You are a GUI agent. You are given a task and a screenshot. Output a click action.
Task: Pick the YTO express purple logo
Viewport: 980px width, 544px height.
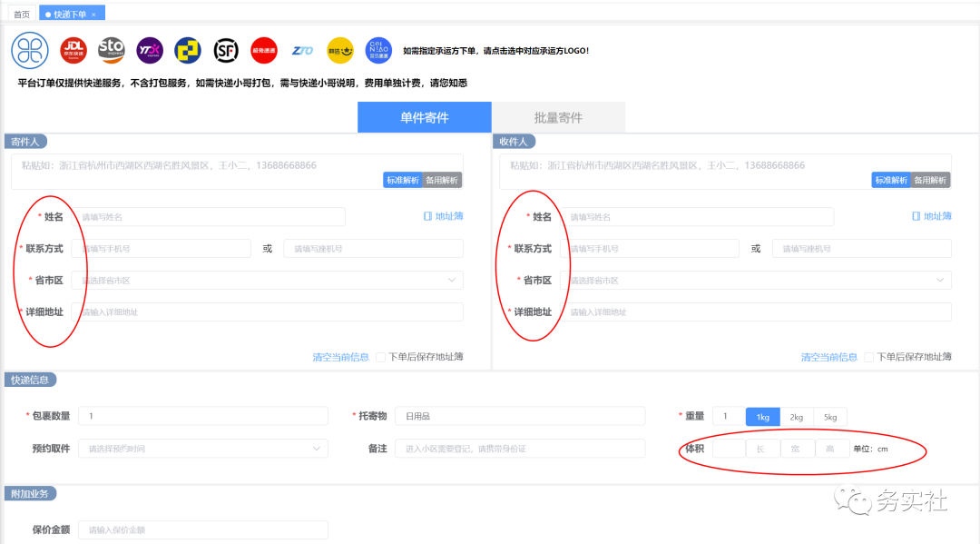point(149,50)
